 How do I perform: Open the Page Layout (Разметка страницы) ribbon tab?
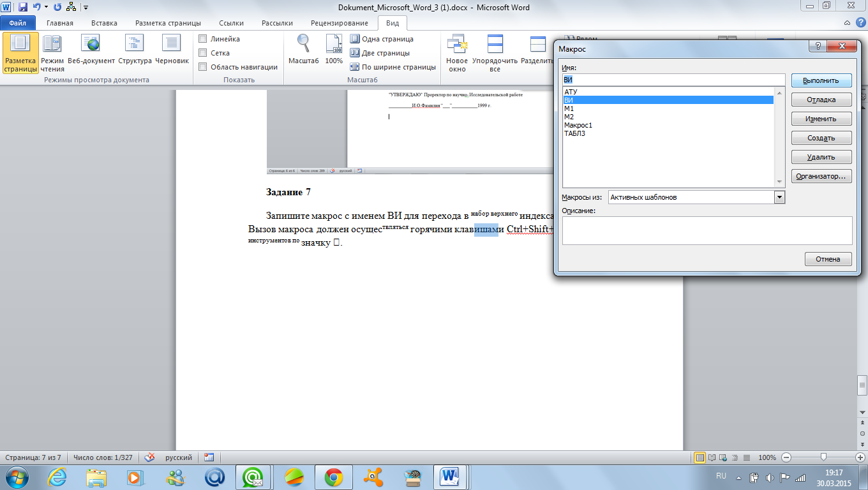coord(168,23)
